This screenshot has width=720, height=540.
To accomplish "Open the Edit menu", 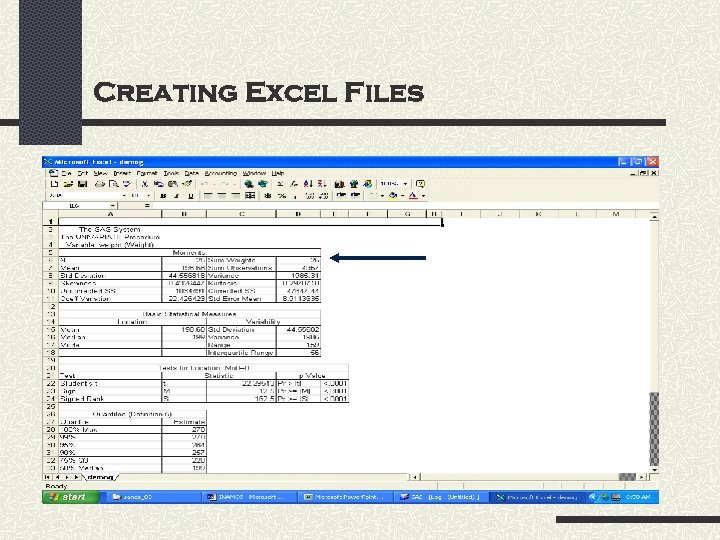I will [x=83, y=174].
